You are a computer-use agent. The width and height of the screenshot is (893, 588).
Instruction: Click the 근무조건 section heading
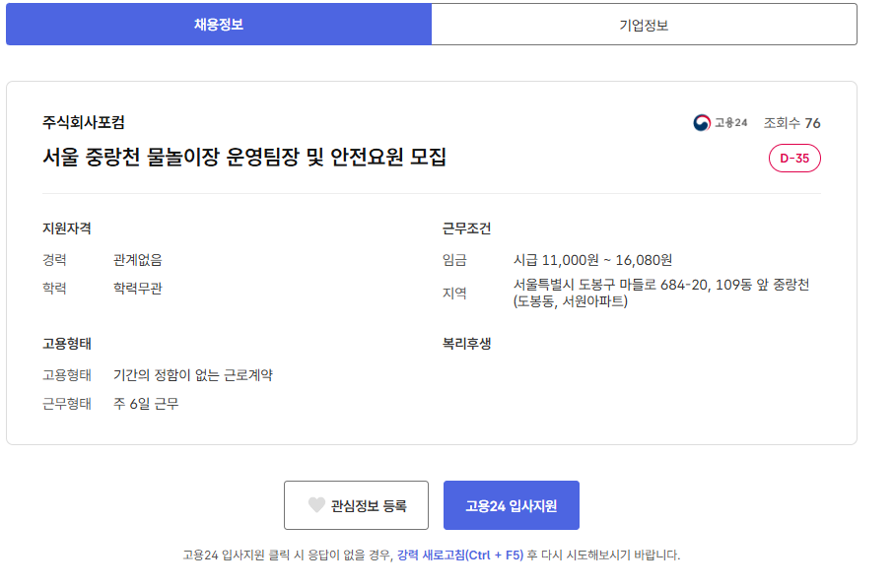(466, 229)
